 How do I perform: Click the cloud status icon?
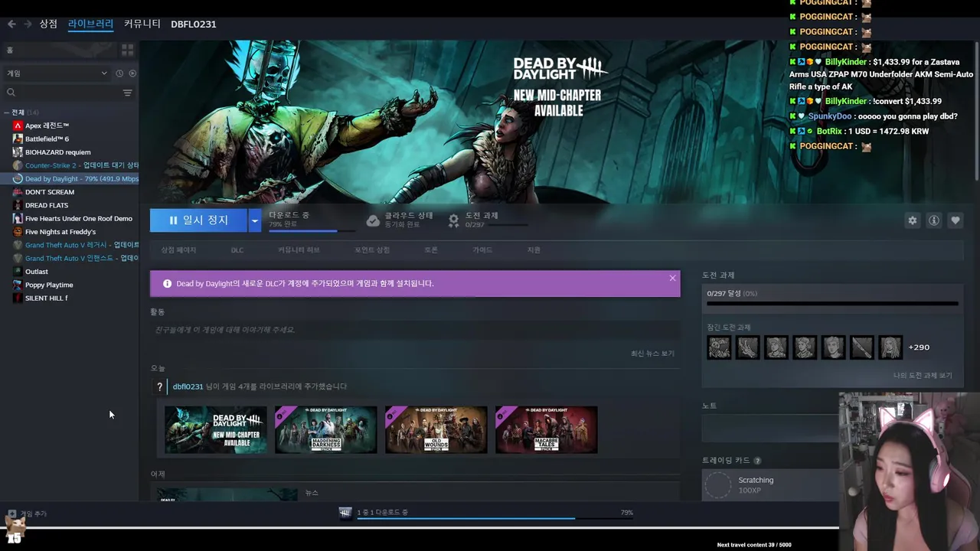coord(373,220)
